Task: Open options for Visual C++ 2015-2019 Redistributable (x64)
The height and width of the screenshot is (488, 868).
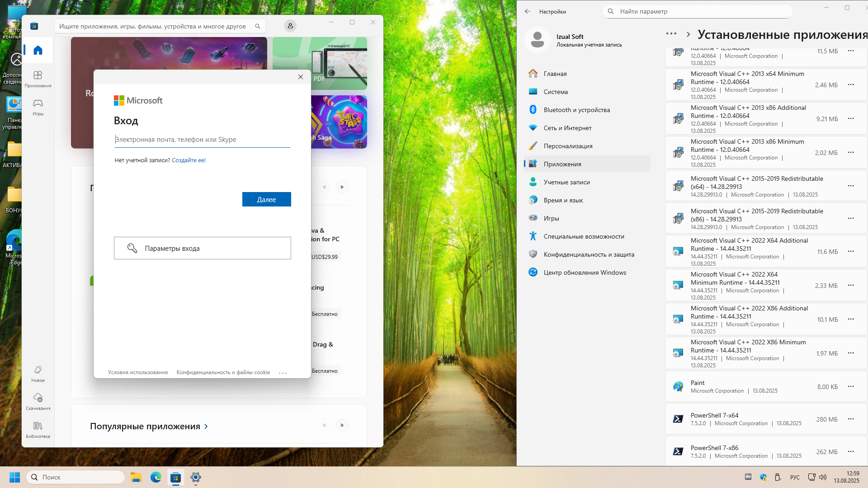Action: click(851, 186)
